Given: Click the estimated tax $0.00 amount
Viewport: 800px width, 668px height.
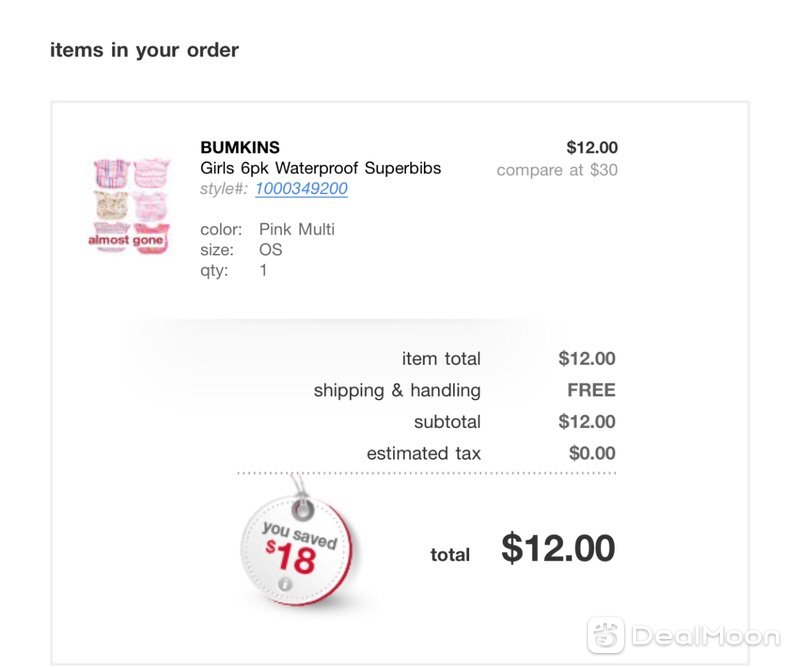Looking at the screenshot, I should click(x=592, y=453).
